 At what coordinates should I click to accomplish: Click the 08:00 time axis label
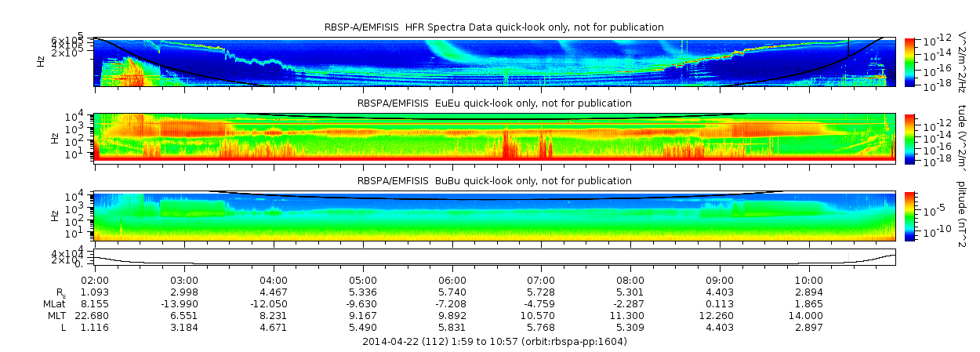[x=631, y=280]
